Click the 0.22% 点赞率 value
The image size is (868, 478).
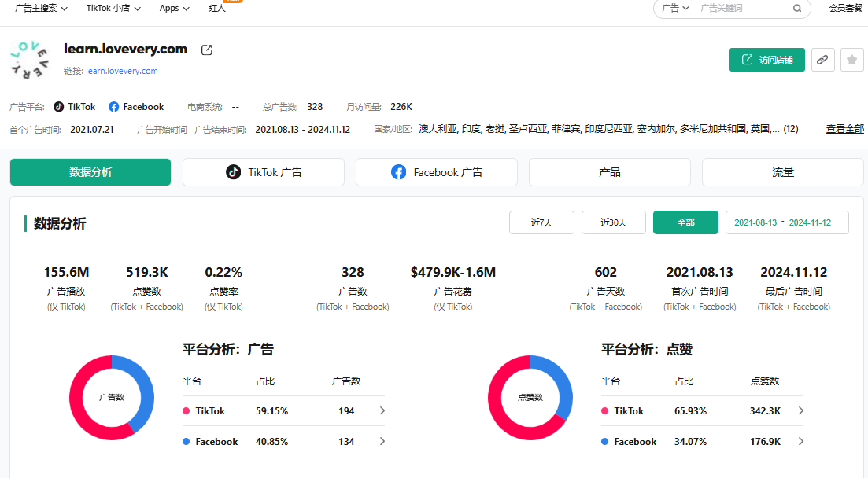pyautogui.click(x=223, y=272)
